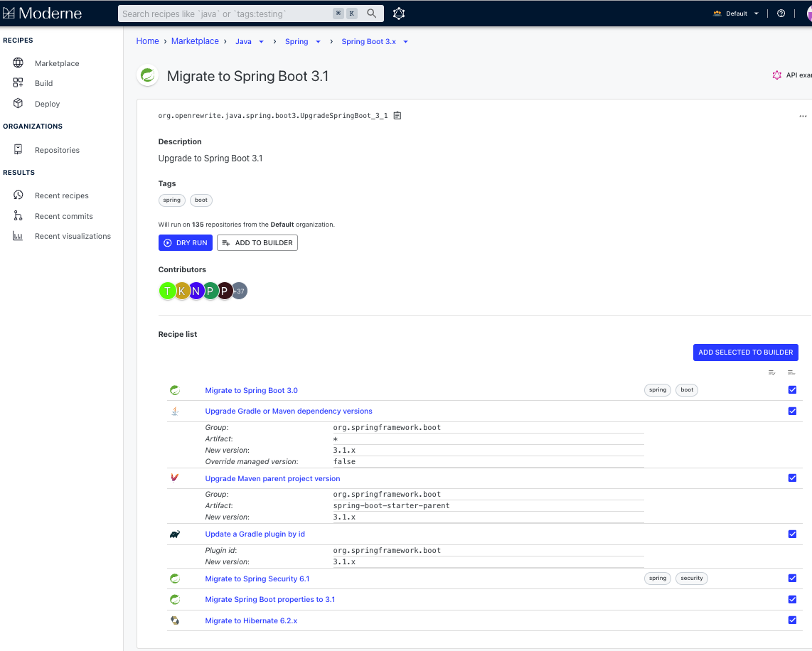Uncheck Migrate to Spring Boot 3.0 checkbox
The width and height of the screenshot is (812, 651).
click(x=792, y=389)
